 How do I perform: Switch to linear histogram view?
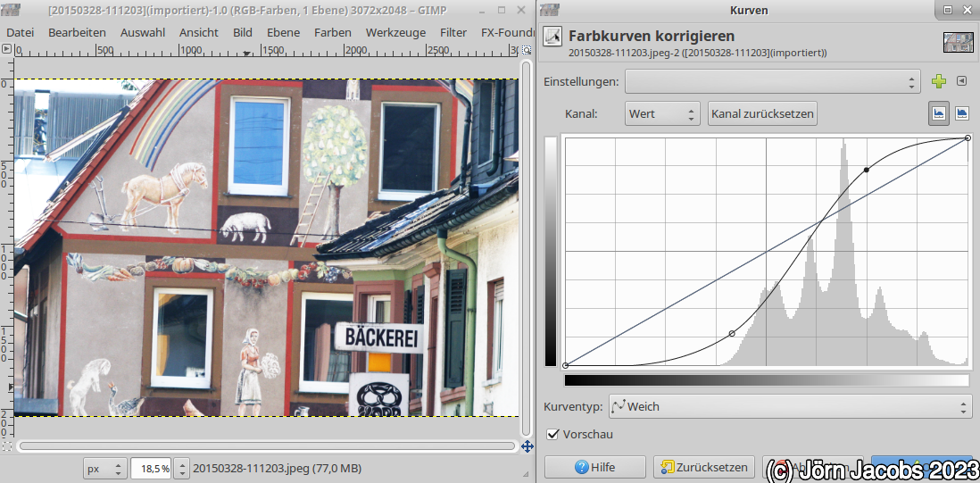[x=938, y=113]
